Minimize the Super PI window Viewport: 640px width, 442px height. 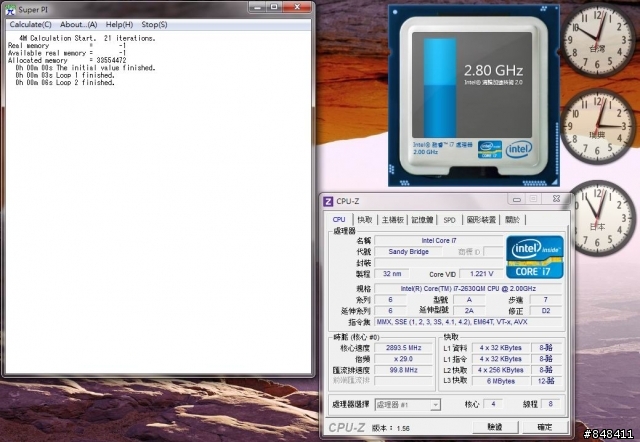(x=257, y=7)
